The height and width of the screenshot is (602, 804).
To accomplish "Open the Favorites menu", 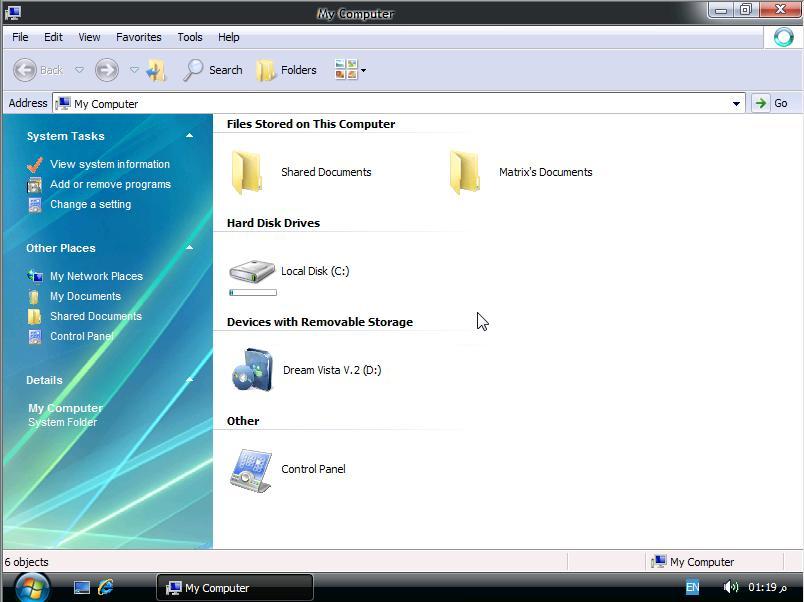I will click(138, 37).
